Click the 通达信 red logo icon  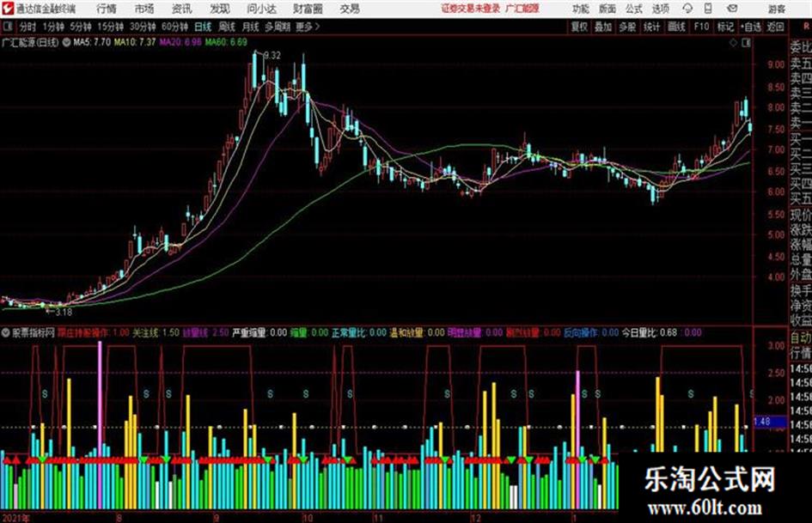tap(8, 9)
